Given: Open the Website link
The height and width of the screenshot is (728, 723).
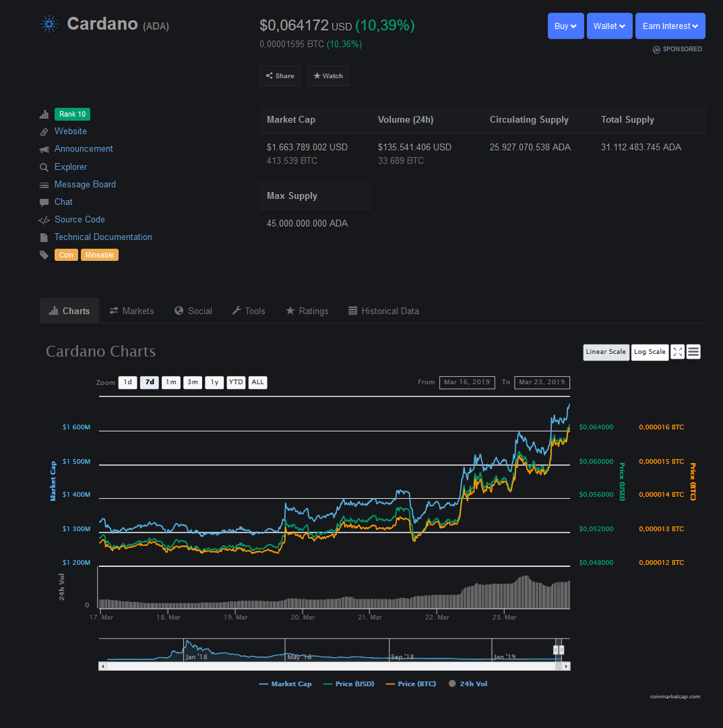Looking at the screenshot, I should pyautogui.click(x=71, y=131).
